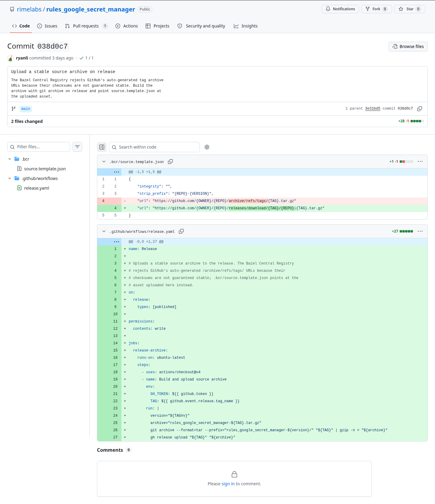Open the file filter options menu

77,147
